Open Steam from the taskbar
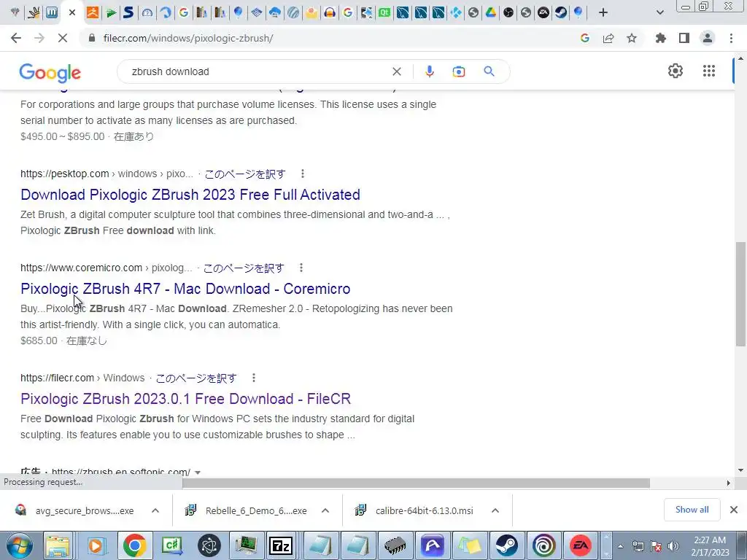747x560 pixels. pyautogui.click(x=507, y=545)
